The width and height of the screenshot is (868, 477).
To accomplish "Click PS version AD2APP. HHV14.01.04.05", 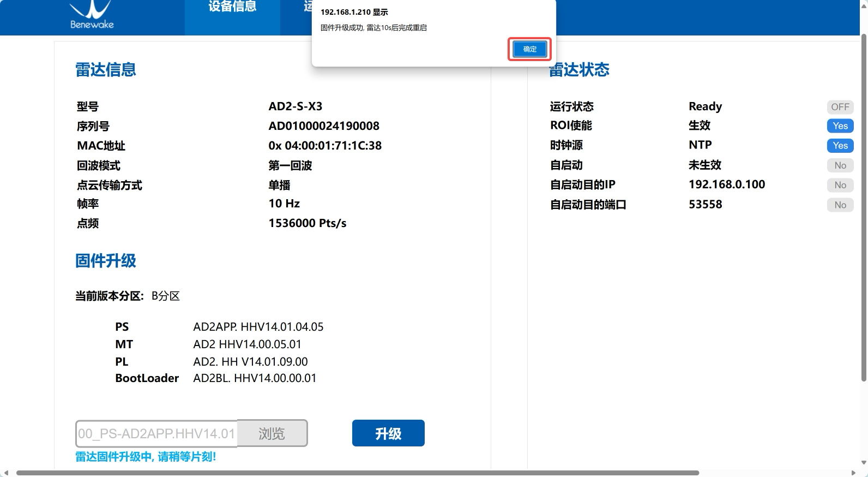I will point(258,327).
